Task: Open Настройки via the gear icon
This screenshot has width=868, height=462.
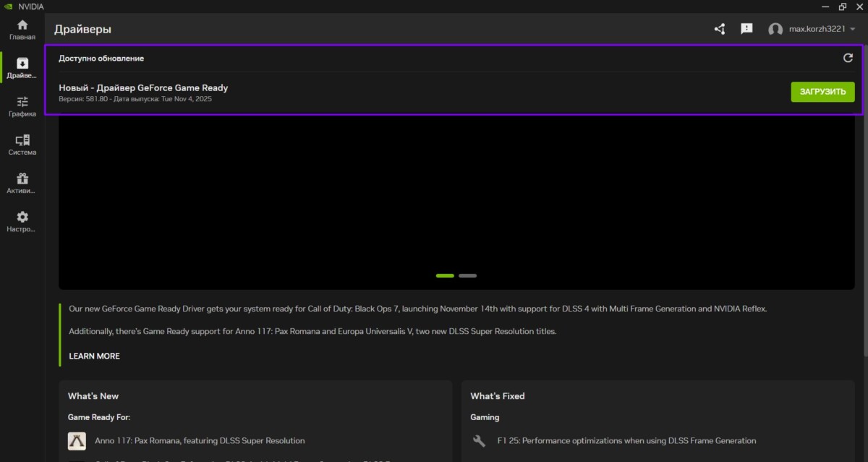Action: (x=22, y=221)
